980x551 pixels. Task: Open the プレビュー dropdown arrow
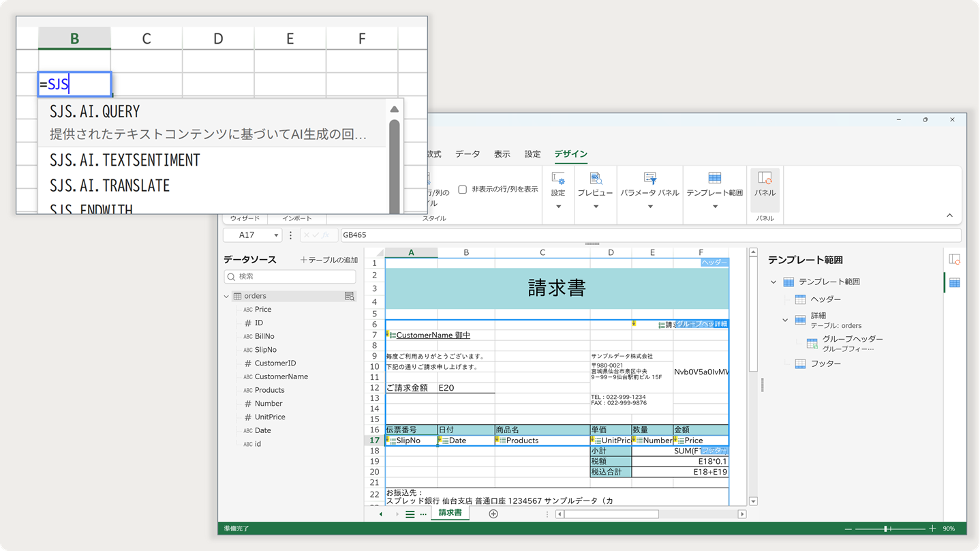point(595,207)
